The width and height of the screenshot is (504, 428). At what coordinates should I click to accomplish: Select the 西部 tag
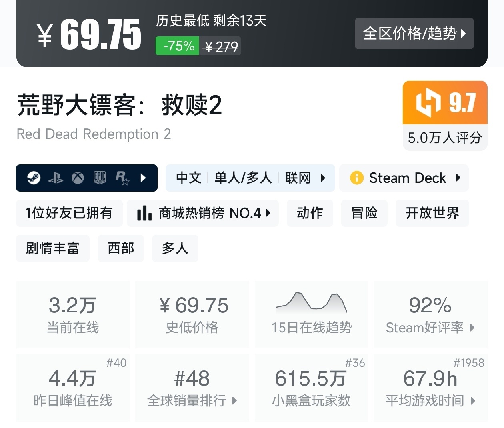point(121,248)
